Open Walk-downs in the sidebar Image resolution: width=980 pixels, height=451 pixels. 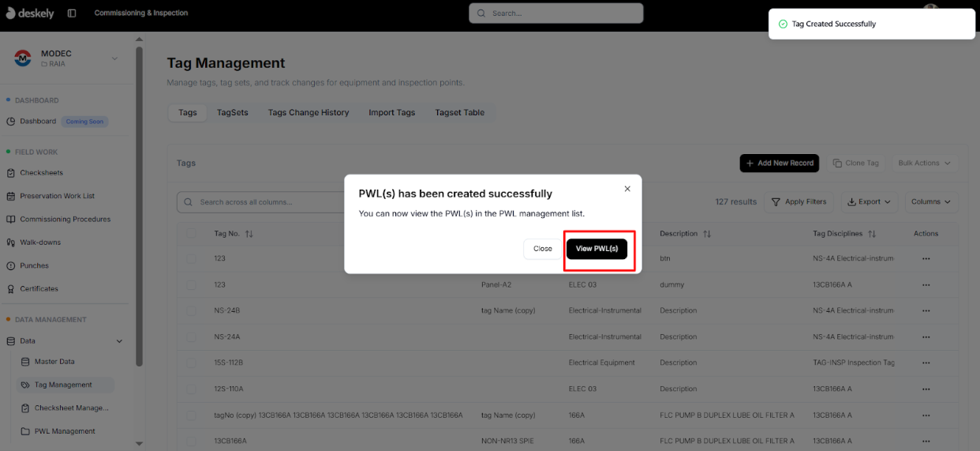tap(40, 242)
